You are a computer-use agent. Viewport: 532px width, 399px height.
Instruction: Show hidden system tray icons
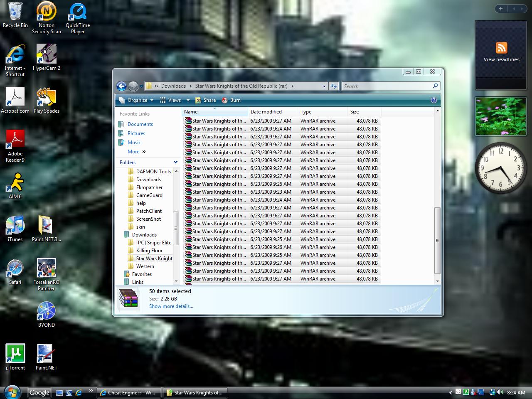(451, 392)
